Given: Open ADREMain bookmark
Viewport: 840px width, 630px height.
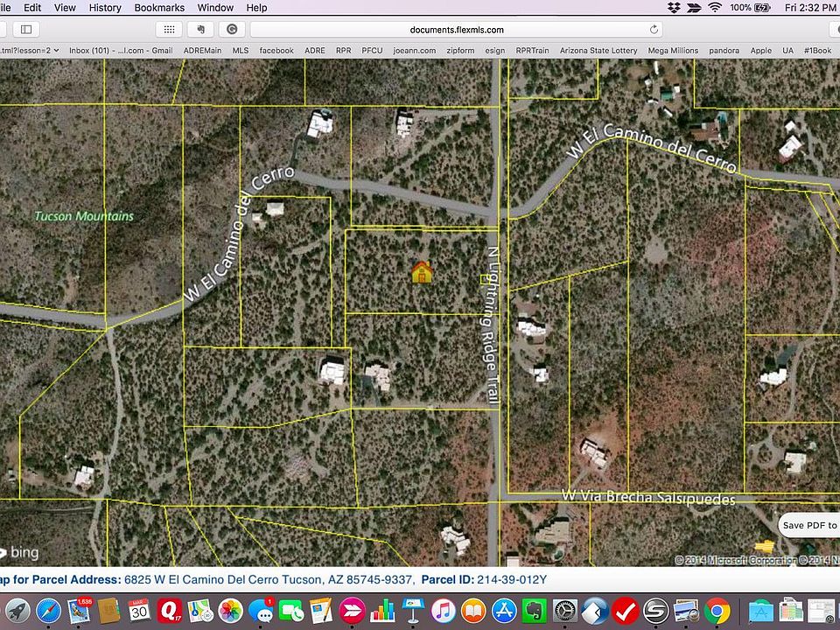Looking at the screenshot, I should tap(202, 51).
